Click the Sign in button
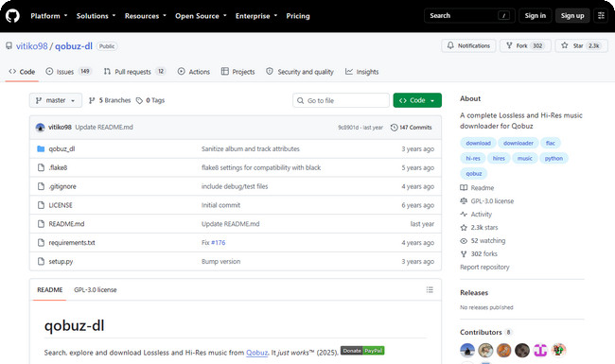 tap(535, 16)
